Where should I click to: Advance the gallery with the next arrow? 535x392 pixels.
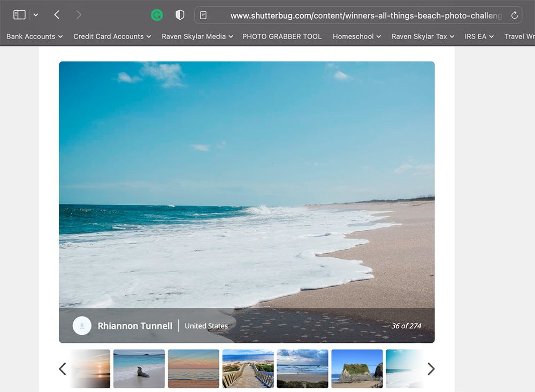[x=431, y=369]
